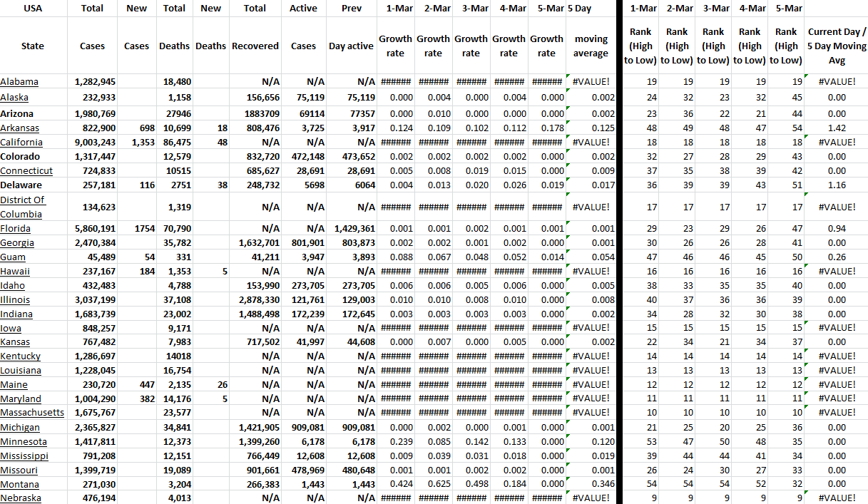Select Florida's total deaths cell 70,790
Image resolution: width=868 pixels, height=504 pixels.
pyautogui.click(x=176, y=229)
